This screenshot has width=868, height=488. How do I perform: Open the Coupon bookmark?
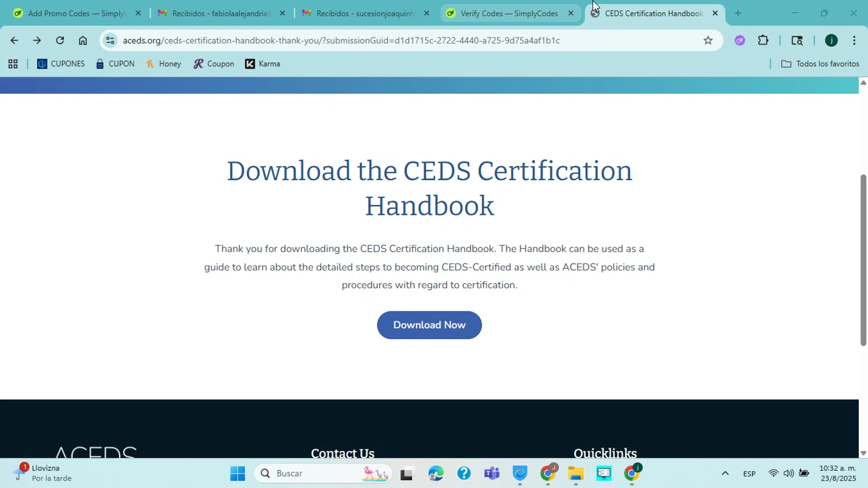[214, 64]
